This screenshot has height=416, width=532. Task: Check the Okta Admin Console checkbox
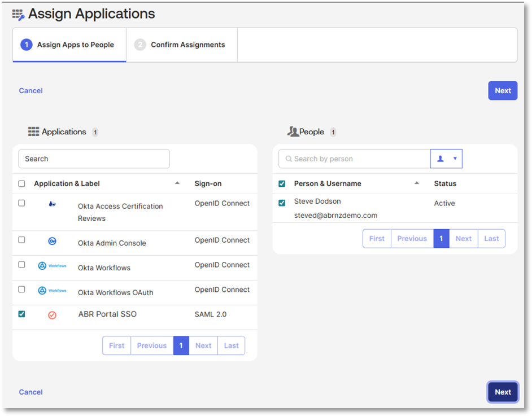(x=21, y=240)
